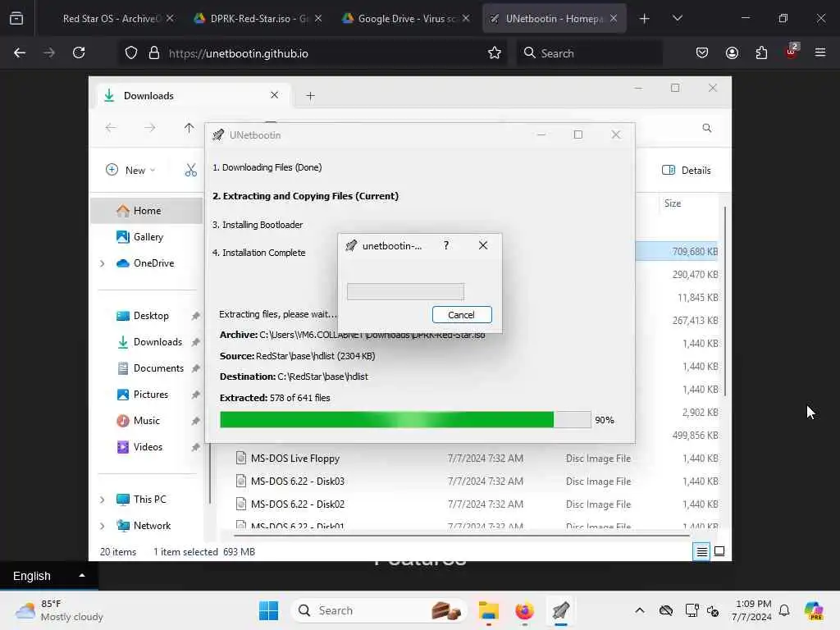Viewport: 840px width, 630px height.
Task: Expand the English language selector
Action: (x=48, y=576)
